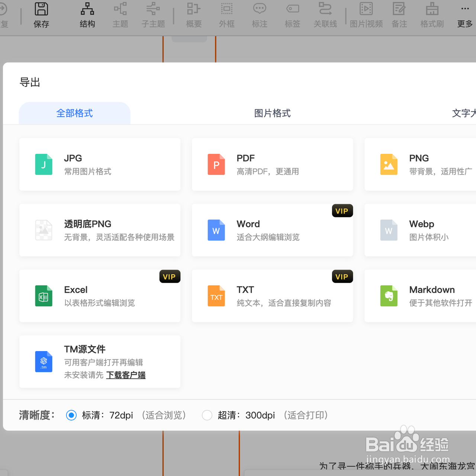Export as PDF format
The width and height of the screenshot is (476, 476).
tap(272, 164)
